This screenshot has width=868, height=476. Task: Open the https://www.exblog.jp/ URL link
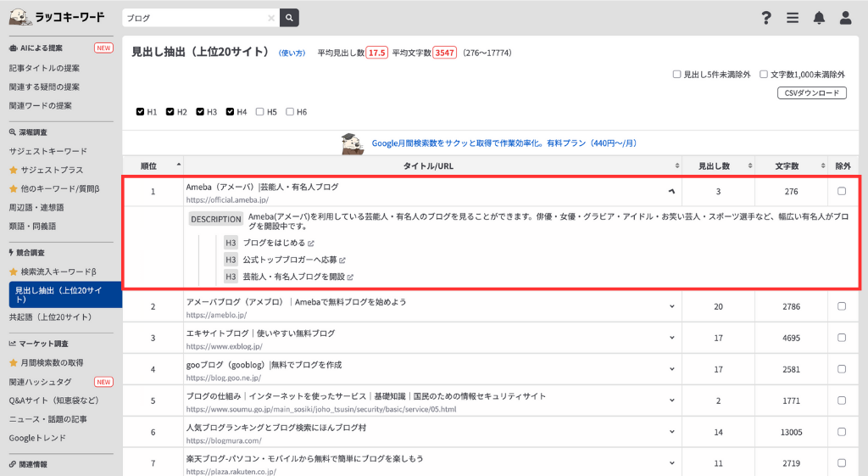click(224, 347)
